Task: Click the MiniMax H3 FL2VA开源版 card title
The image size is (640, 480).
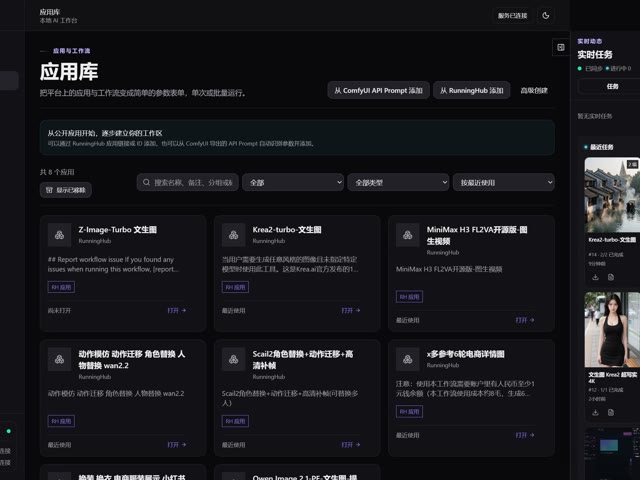Action: point(477,236)
